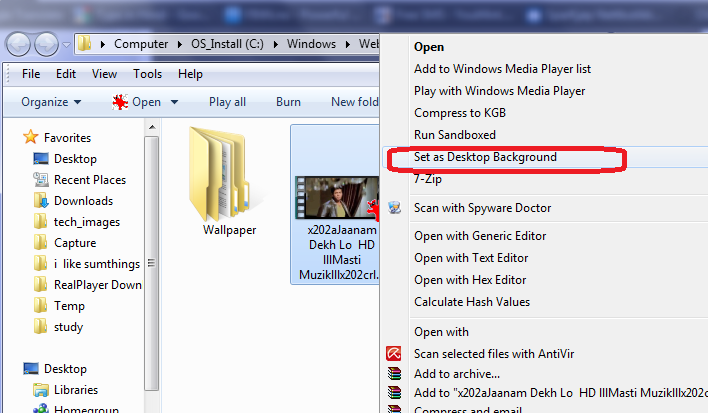Viewport: 708px width, 413px height.
Task: Click the Forward navigation arrow button
Action: pos(47,44)
